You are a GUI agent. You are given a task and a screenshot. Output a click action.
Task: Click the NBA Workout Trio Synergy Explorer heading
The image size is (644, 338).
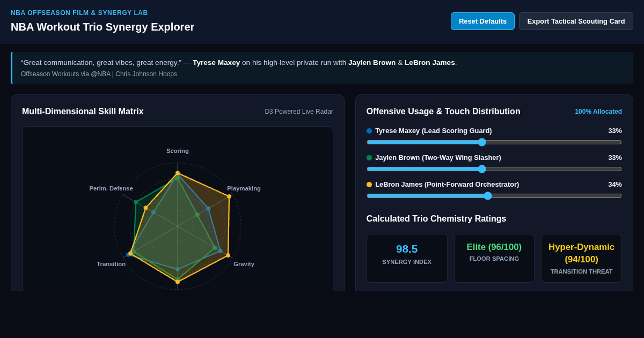(103, 27)
